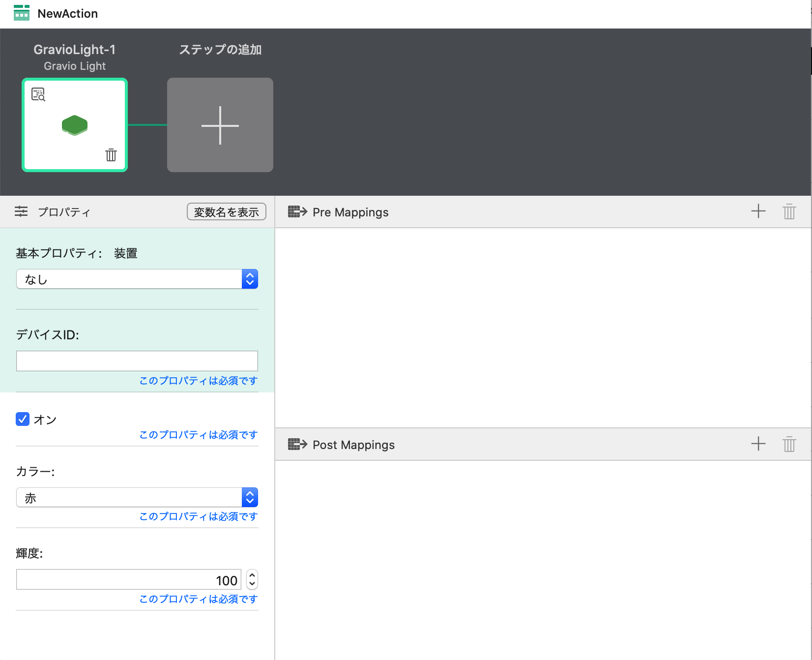Uncheck the オン checkbox
The height and width of the screenshot is (660, 812).
click(23, 419)
